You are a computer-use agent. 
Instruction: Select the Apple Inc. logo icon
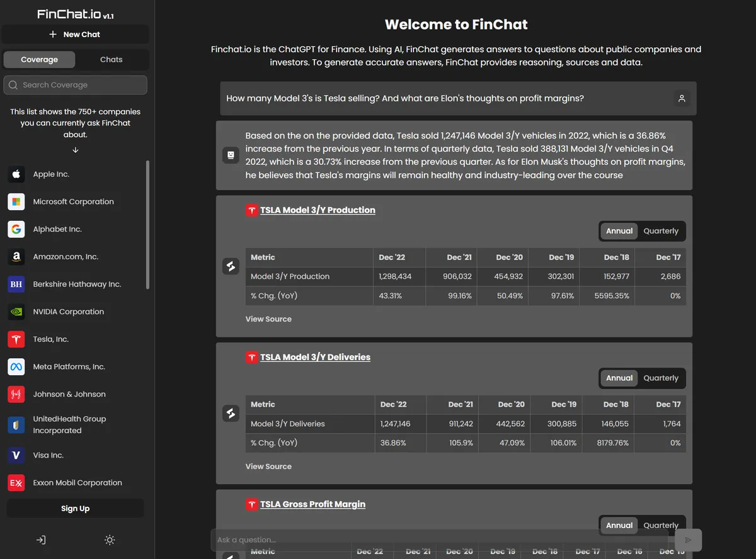[x=16, y=174]
